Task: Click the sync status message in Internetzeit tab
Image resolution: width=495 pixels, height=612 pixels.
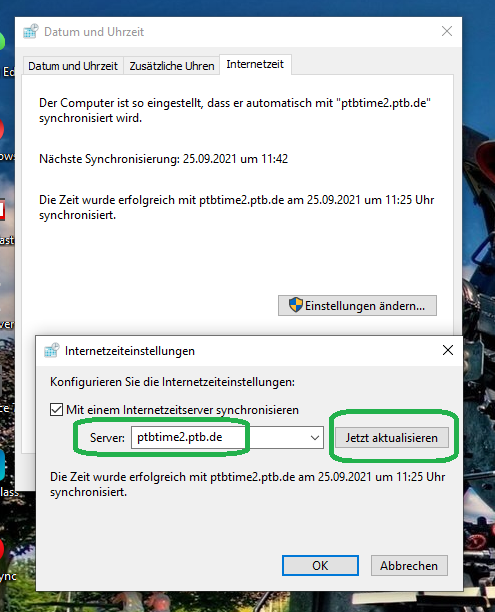Action: [x=237, y=207]
